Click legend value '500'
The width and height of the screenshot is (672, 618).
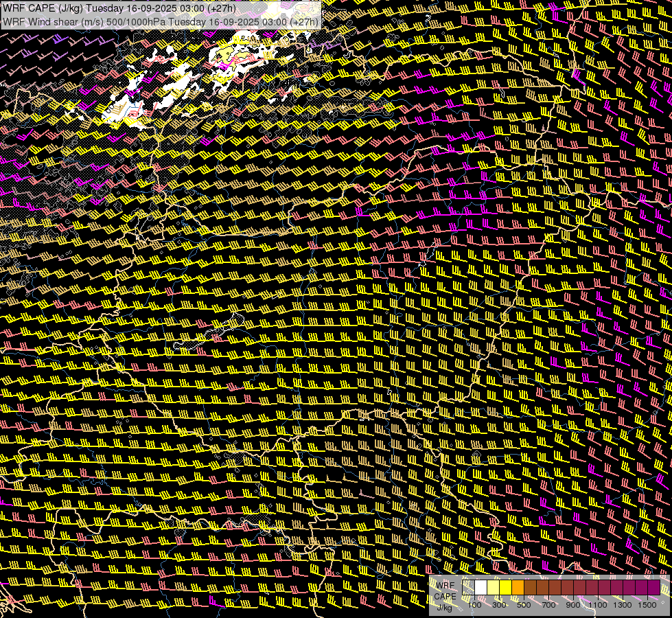[524, 605]
